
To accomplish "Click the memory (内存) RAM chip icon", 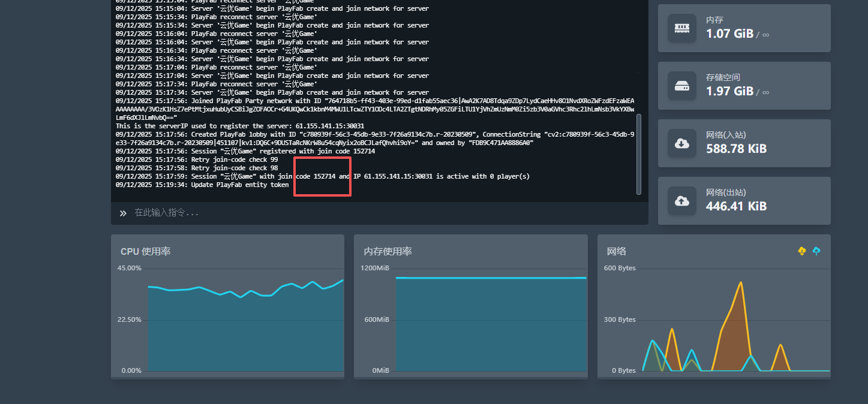I will coord(682,28).
